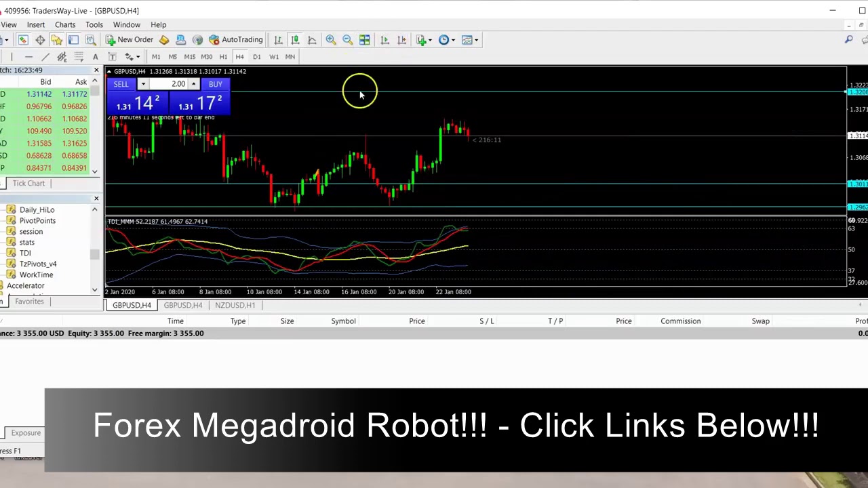This screenshot has height=488, width=868.
Task: Switch to H1 timeframe
Action: tap(223, 57)
